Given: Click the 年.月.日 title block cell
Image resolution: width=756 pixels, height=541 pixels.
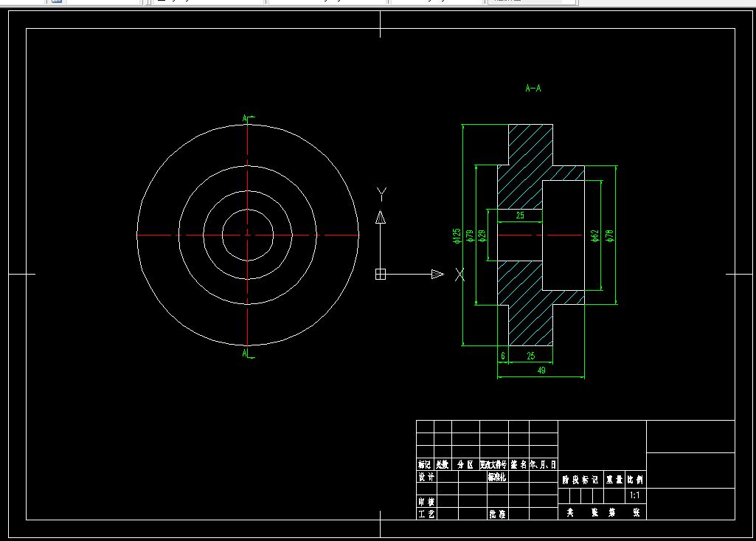Looking at the screenshot, I should (x=544, y=464).
